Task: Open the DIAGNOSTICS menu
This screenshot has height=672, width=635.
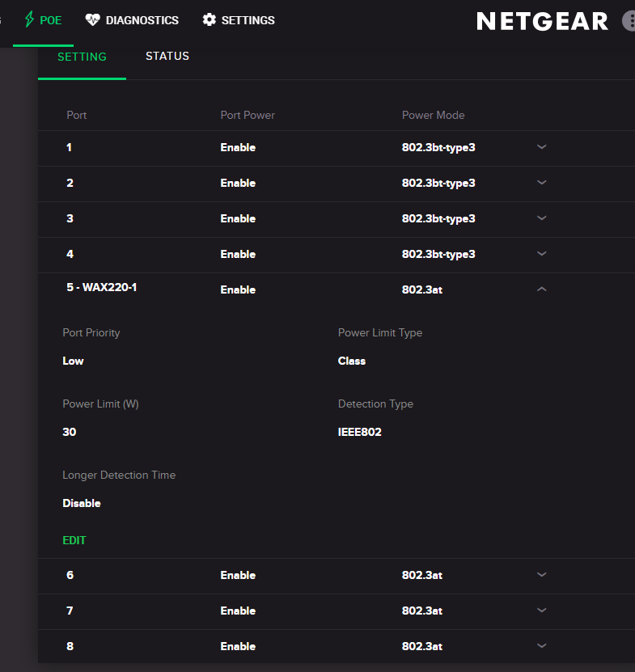Action: pyautogui.click(x=142, y=20)
